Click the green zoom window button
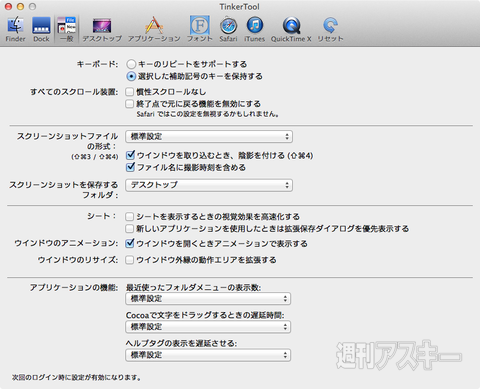 click(x=32, y=6)
